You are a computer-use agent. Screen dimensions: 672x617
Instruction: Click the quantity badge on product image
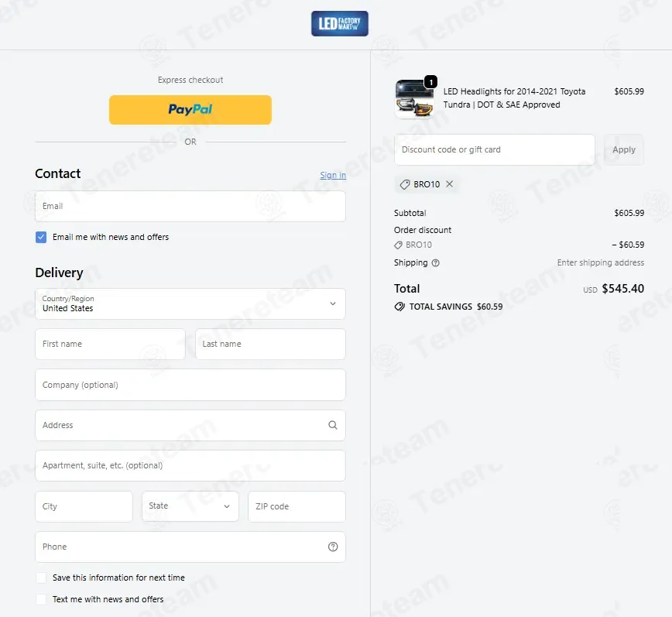pyautogui.click(x=430, y=82)
